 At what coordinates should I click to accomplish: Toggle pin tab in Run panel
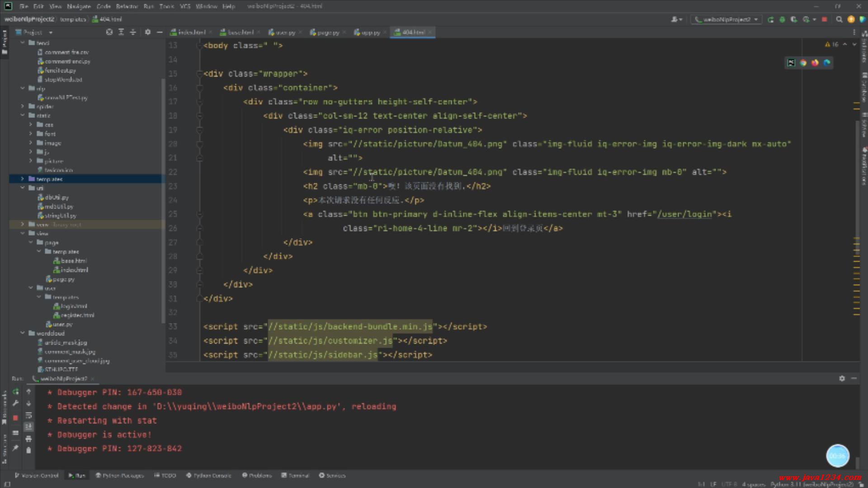click(16, 448)
